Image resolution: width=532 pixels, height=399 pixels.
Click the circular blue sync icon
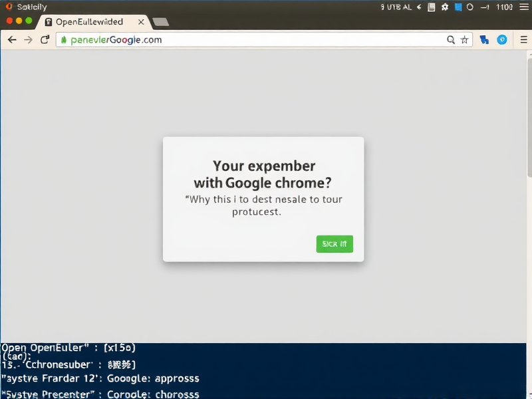[502, 40]
